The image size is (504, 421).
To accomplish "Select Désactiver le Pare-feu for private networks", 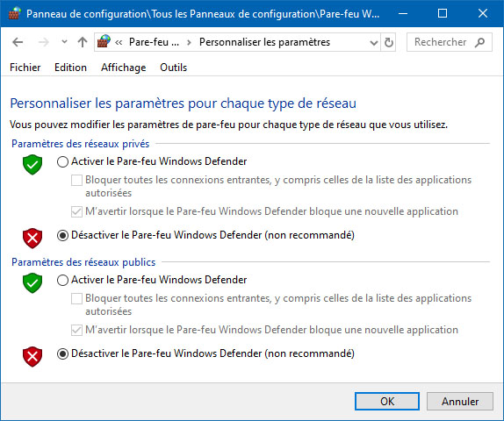I will click(x=62, y=235).
